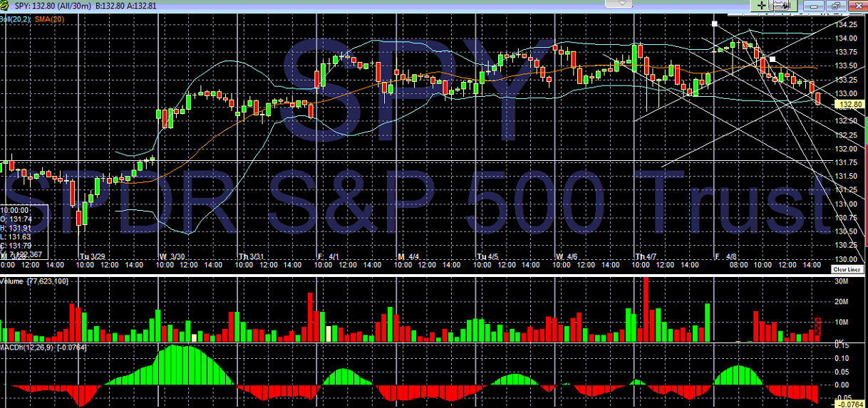Click the 08:00 time label on 4/8

[738, 264]
